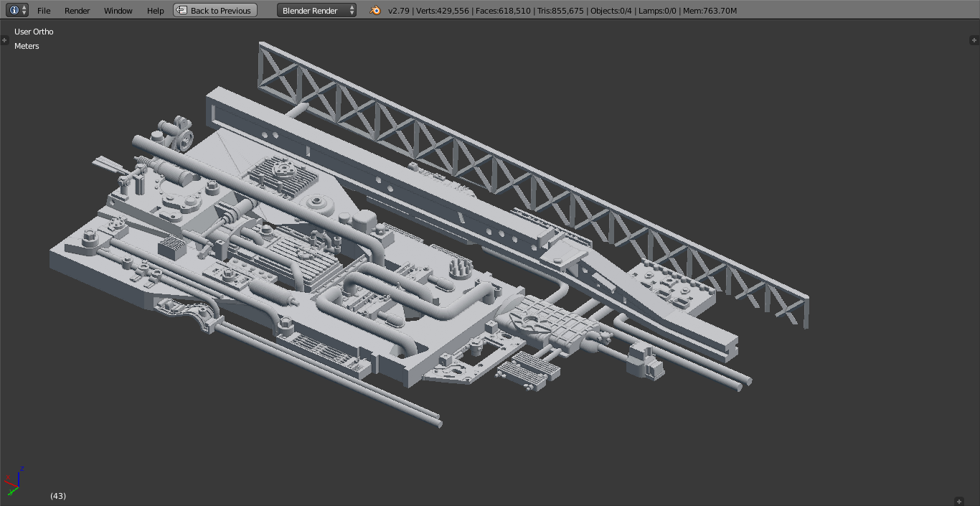The width and height of the screenshot is (980, 506).
Task: Click the User Ortho view label
Action: [x=34, y=32]
